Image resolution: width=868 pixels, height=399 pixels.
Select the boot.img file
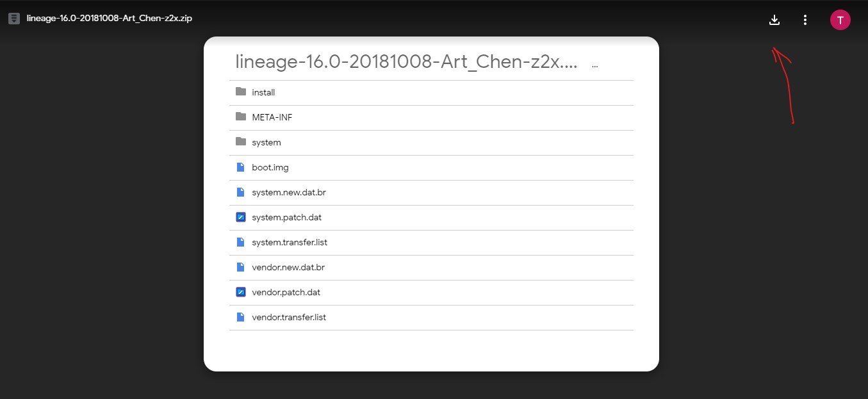[431, 167]
